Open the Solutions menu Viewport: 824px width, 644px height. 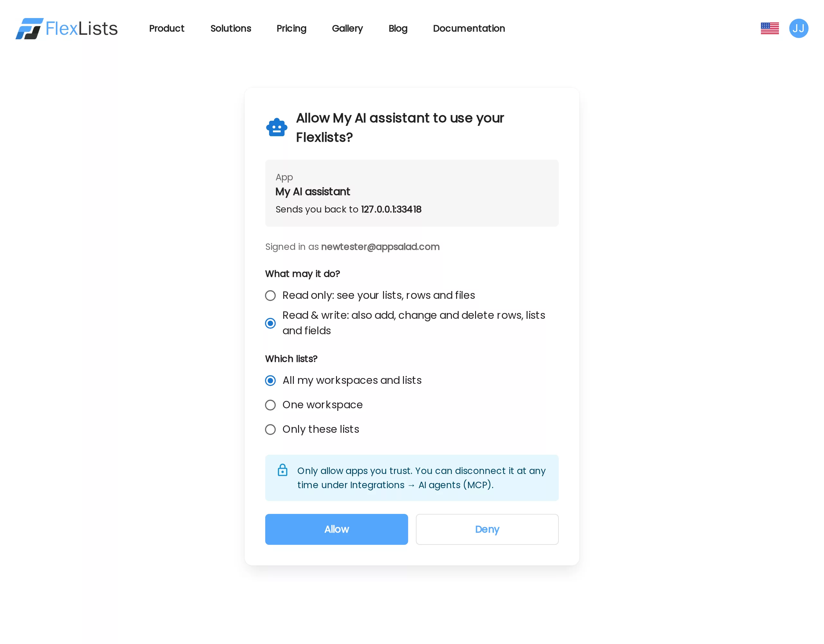point(230,28)
